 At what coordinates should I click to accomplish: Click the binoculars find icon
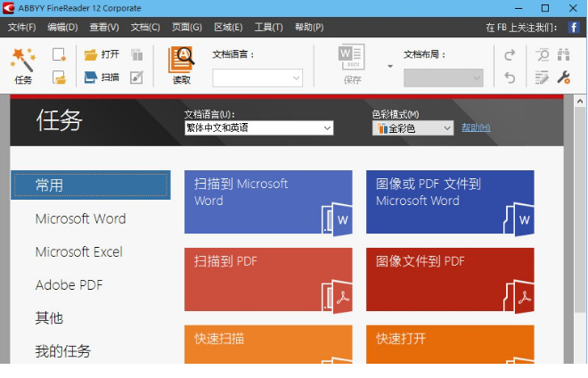click(x=563, y=54)
